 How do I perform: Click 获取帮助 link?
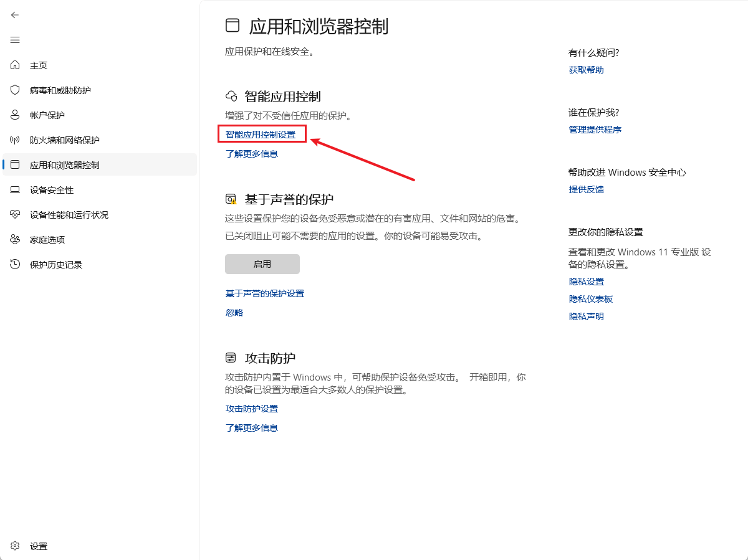586,70
